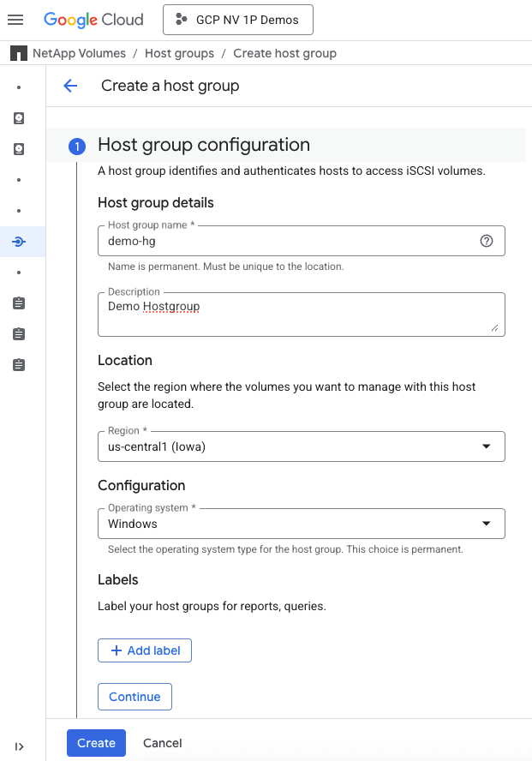Expand the sidebar with the bottom-left arrow icon

(x=19, y=746)
